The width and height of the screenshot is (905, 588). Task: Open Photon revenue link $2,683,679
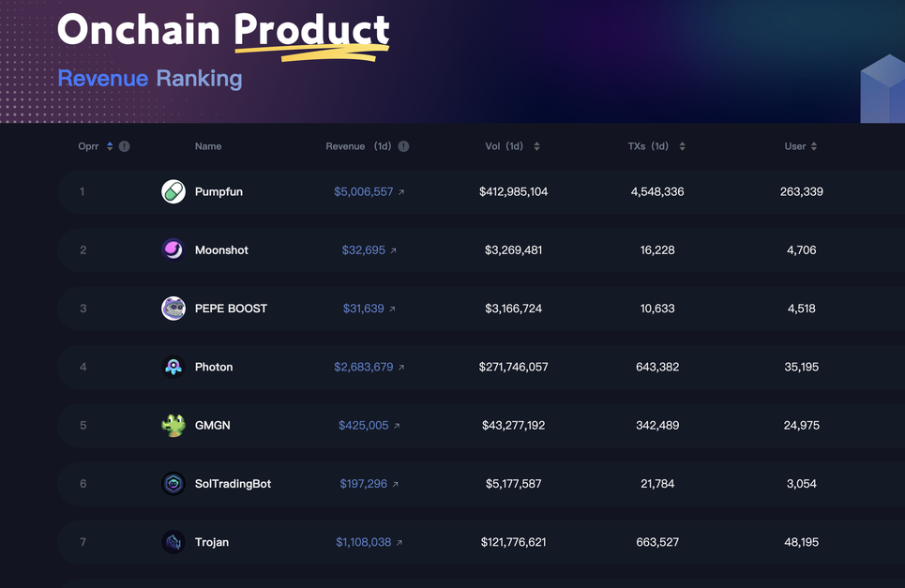[363, 367]
